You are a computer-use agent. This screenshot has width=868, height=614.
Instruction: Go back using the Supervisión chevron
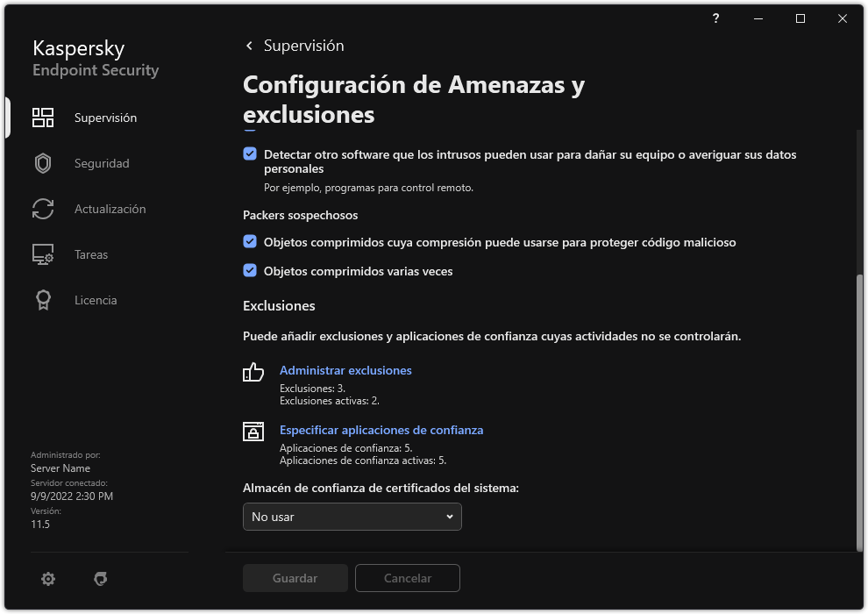pyautogui.click(x=249, y=45)
